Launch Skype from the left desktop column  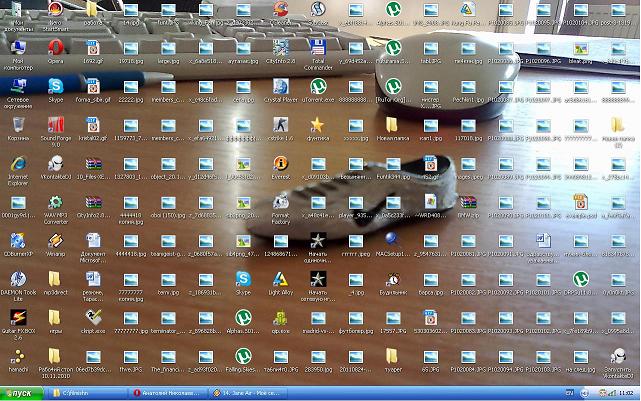pos(56,86)
